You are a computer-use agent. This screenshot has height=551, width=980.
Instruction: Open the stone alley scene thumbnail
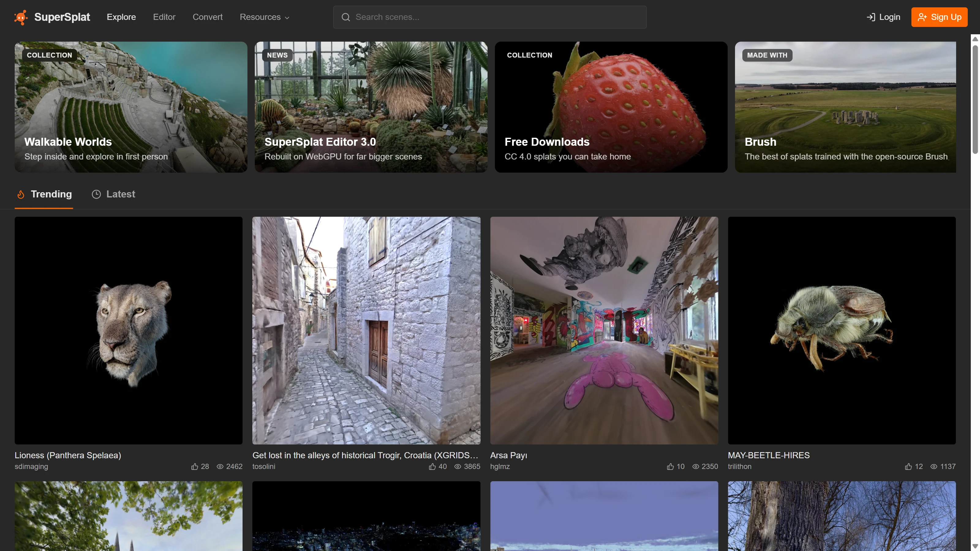point(366,331)
